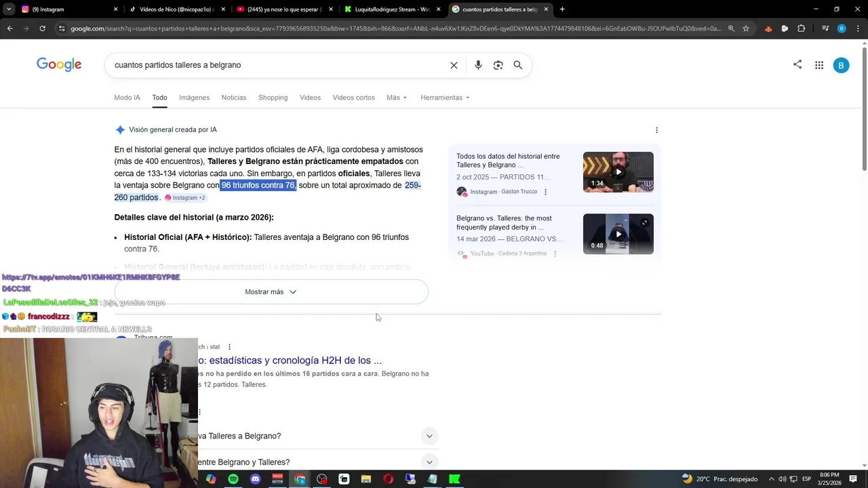
Task: Expand the Herramientas dropdown
Action: 445,98
